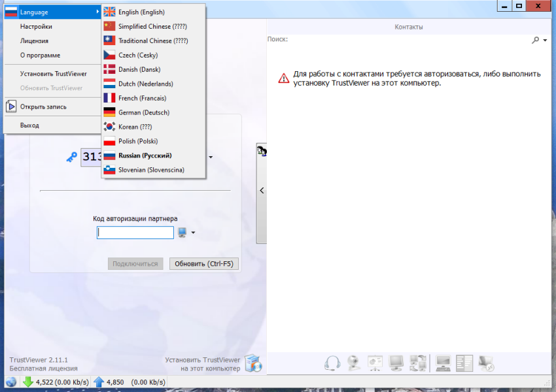The image size is (556, 392).
Task: Click the Контакты panel header
Action: pyautogui.click(x=408, y=27)
